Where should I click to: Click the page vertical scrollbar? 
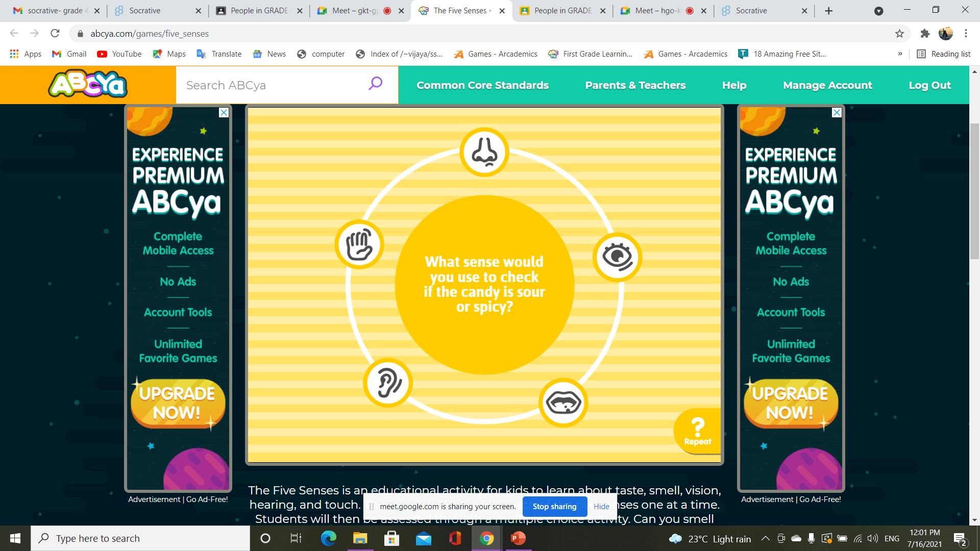[974, 191]
